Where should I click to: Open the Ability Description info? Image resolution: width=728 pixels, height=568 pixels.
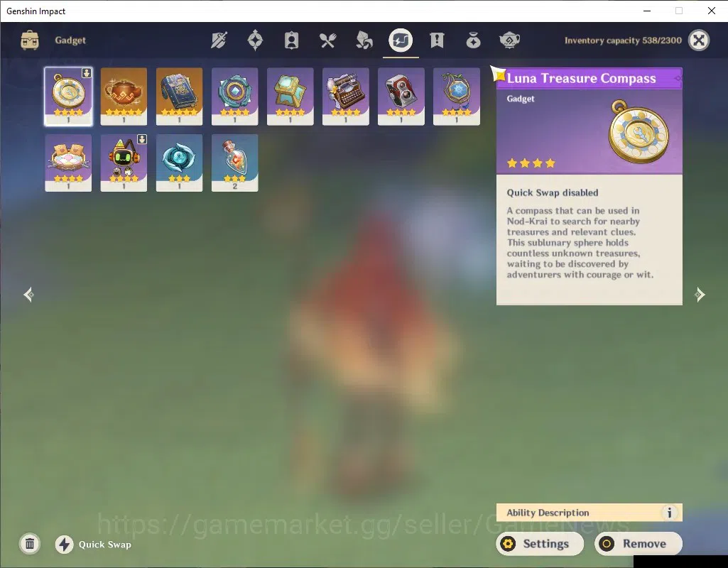click(590, 513)
